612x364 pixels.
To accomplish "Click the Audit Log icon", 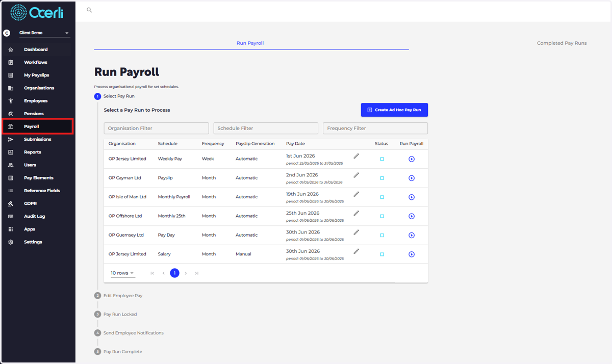I will click(11, 216).
